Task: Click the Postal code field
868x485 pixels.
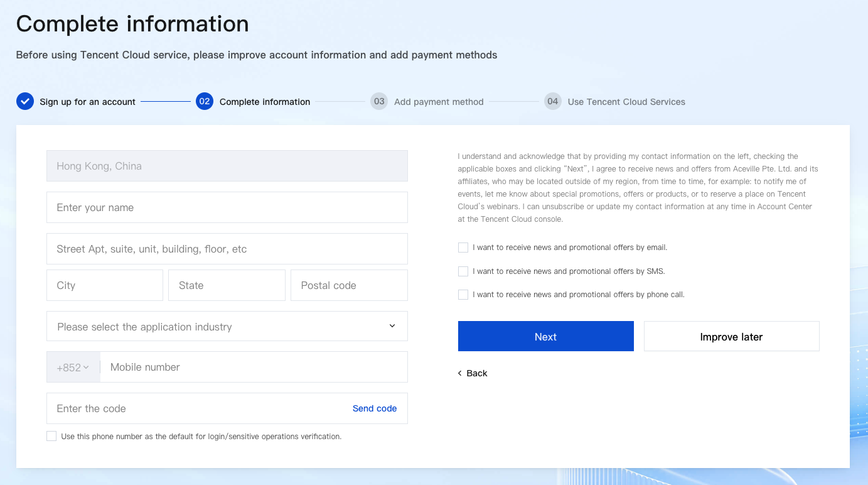Action: tap(349, 285)
